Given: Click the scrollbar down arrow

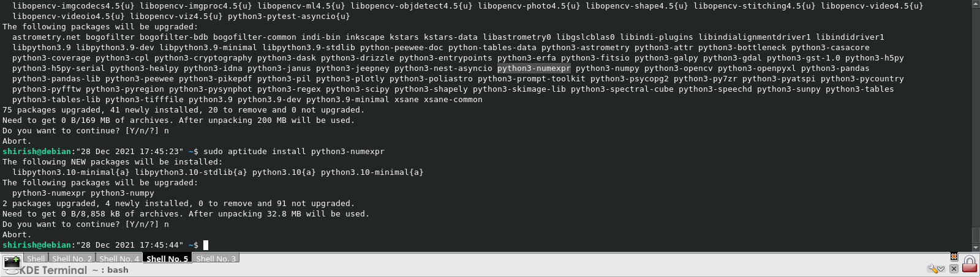Looking at the screenshot, I should 976,248.
